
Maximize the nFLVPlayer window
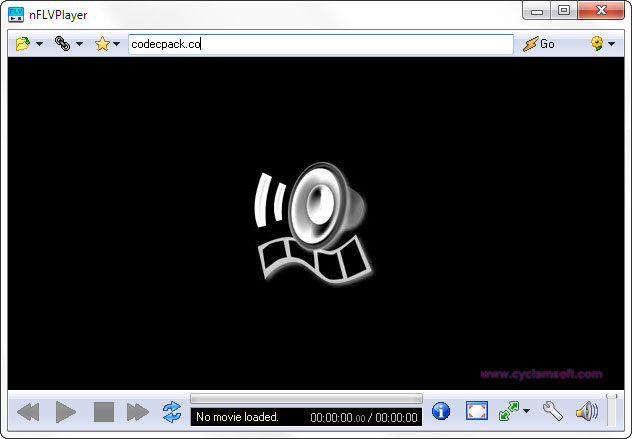point(564,10)
